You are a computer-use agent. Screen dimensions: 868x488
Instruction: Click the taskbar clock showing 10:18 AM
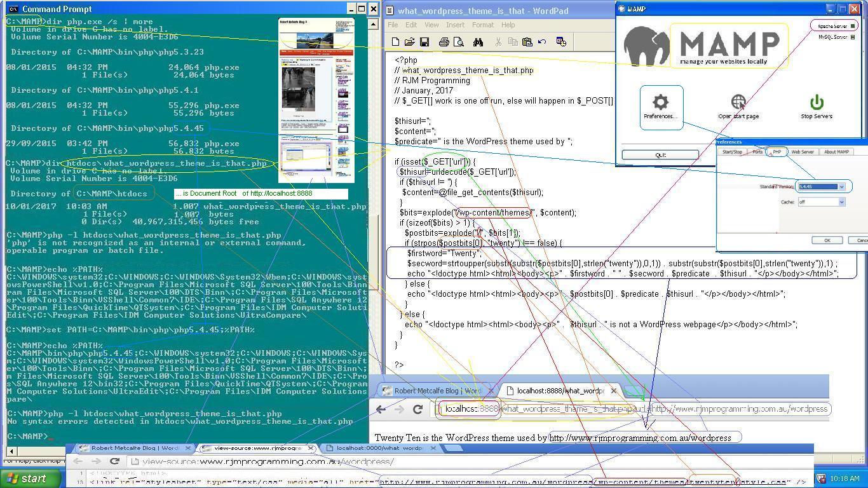845,478
